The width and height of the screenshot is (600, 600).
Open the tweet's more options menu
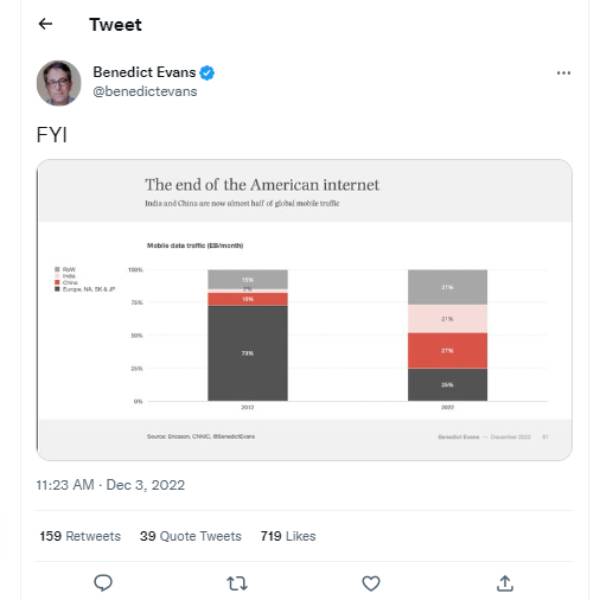pos(564,73)
